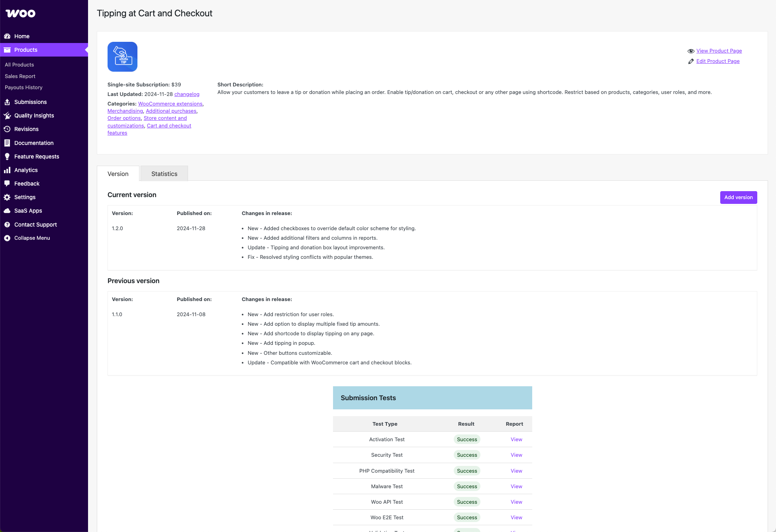Select Sales Report under Products

20,76
